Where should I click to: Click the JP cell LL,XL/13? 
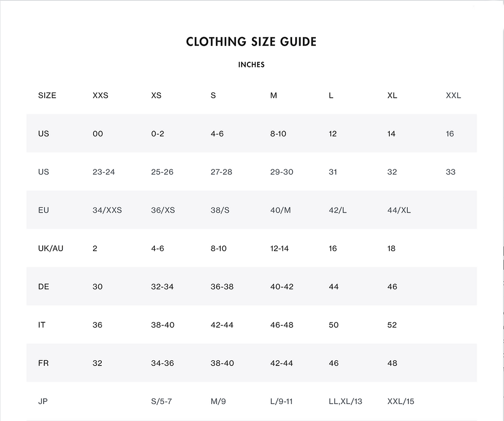pyautogui.click(x=345, y=402)
